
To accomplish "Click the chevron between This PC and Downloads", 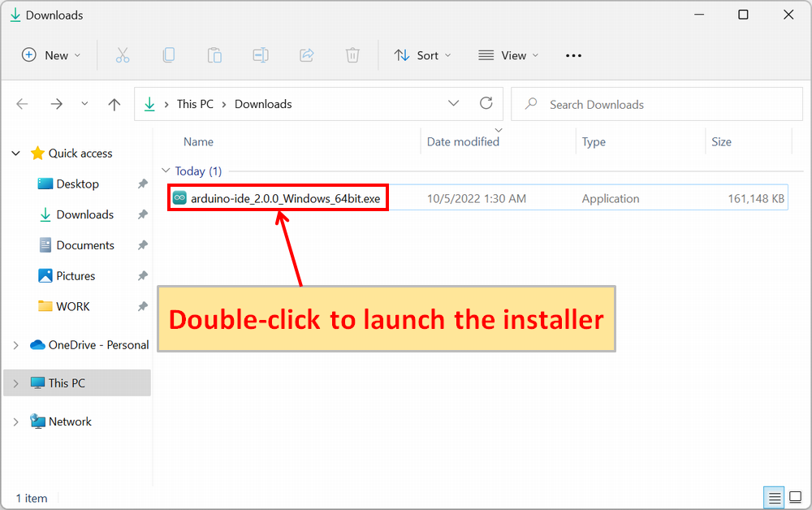I will point(224,104).
